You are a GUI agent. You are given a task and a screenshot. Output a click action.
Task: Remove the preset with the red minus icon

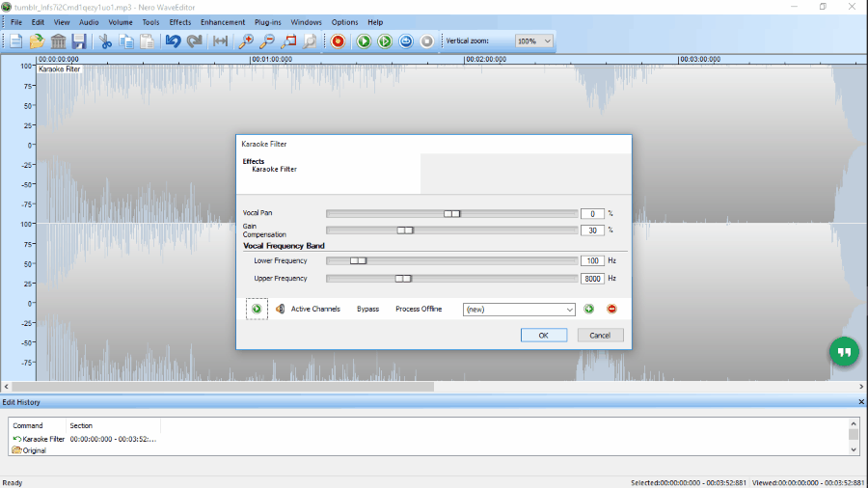tap(611, 309)
